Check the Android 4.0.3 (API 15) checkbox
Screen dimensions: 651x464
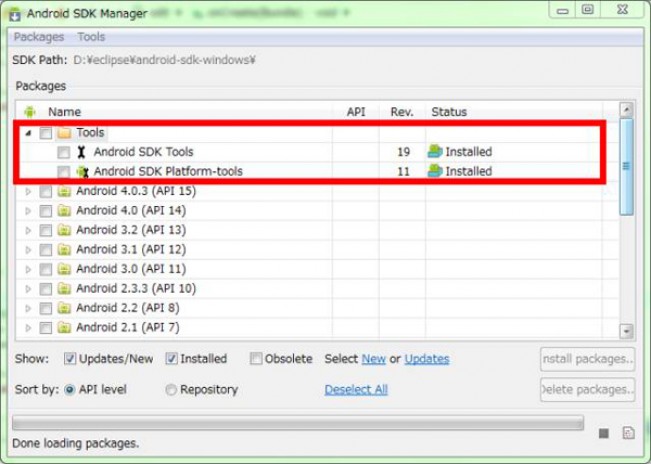[46, 192]
